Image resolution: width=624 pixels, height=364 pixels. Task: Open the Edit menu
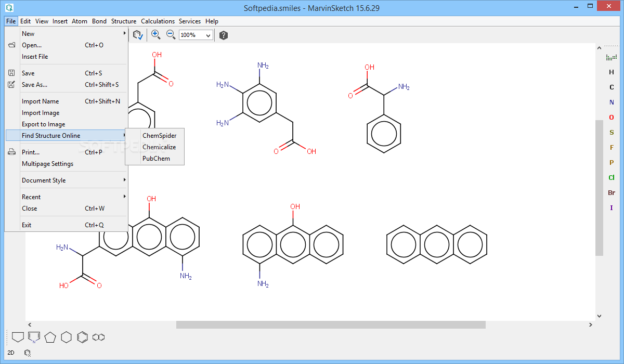25,21
